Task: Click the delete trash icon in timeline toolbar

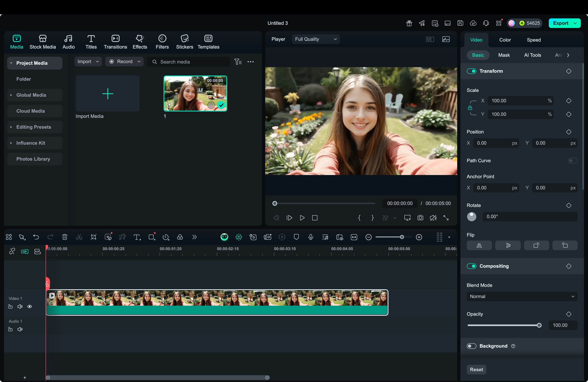Action: tap(65, 237)
